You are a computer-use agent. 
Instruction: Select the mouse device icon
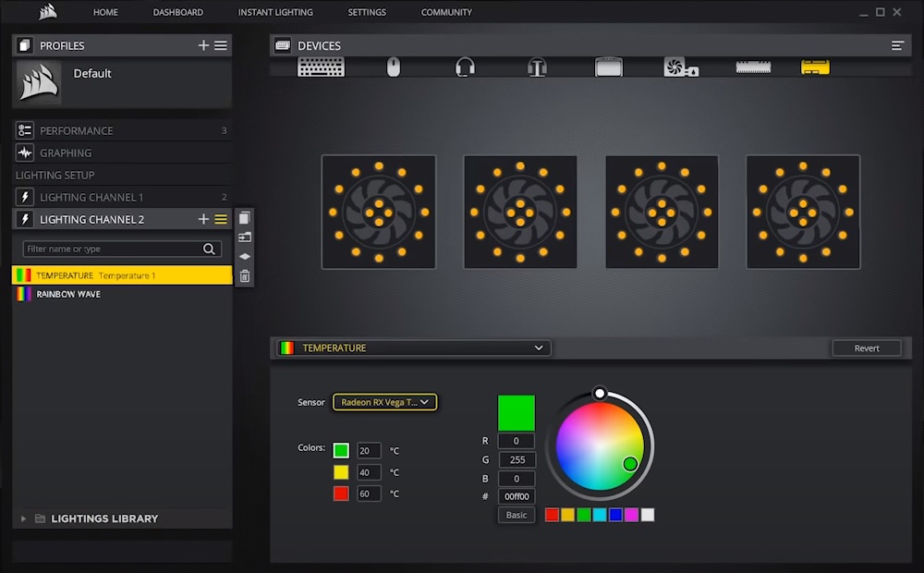[x=393, y=66]
